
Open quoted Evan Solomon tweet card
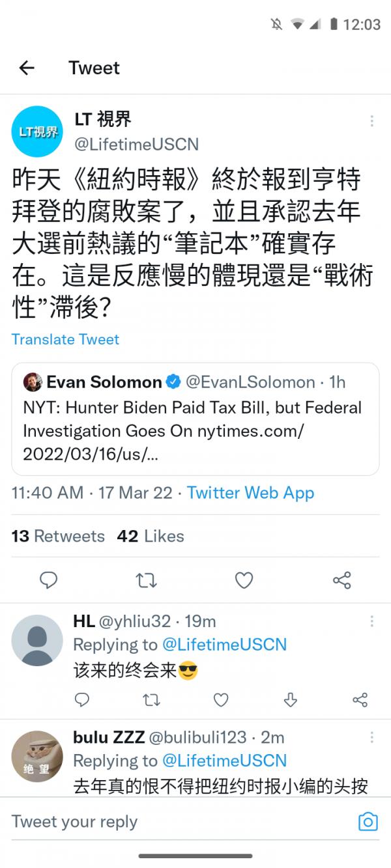[195, 419]
